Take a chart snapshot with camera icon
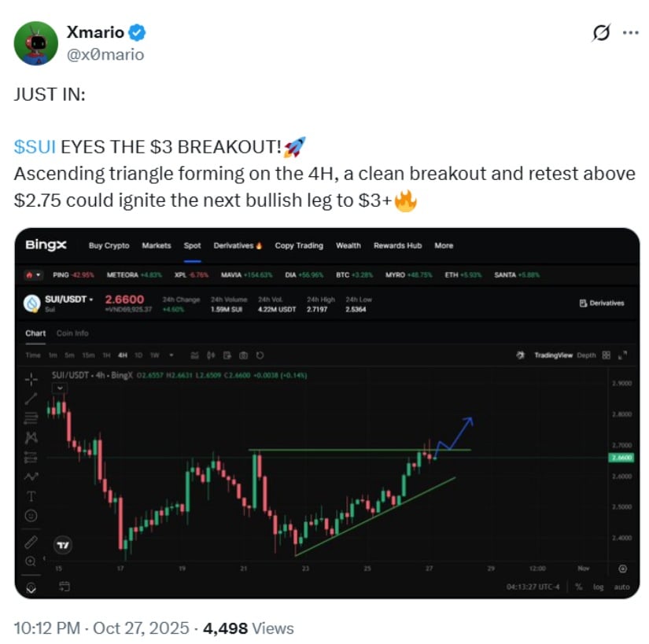649x644 pixels. pos(244,355)
